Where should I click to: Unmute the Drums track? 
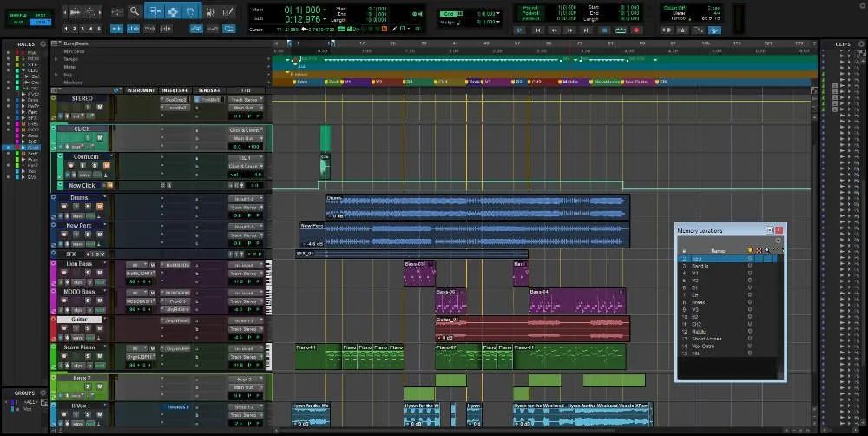tap(100, 207)
